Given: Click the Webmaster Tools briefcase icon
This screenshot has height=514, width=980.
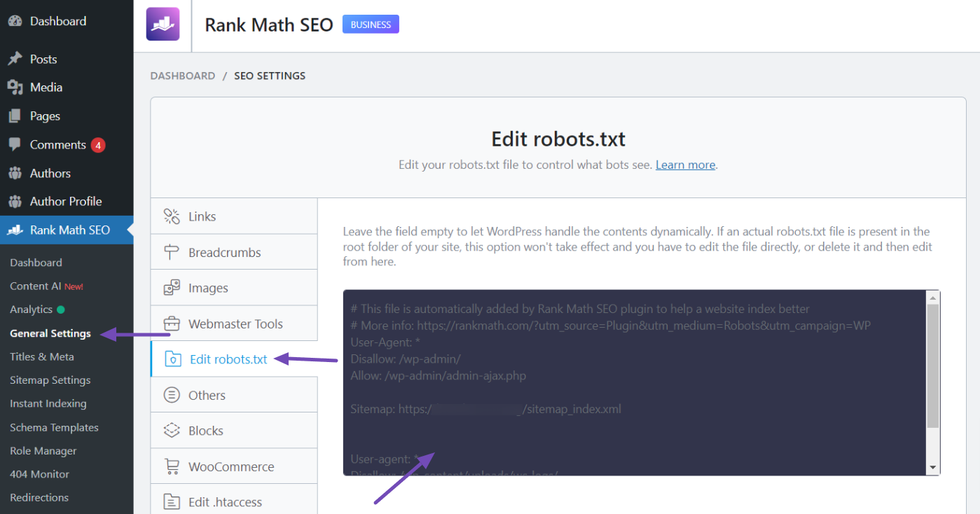Looking at the screenshot, I should (x=172, y=324).
